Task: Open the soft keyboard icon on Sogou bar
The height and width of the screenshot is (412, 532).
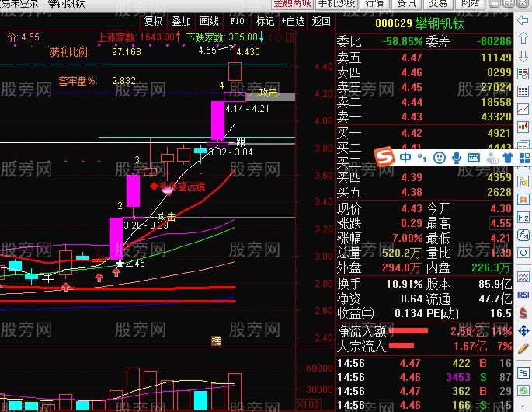Action: click(473, 158)
